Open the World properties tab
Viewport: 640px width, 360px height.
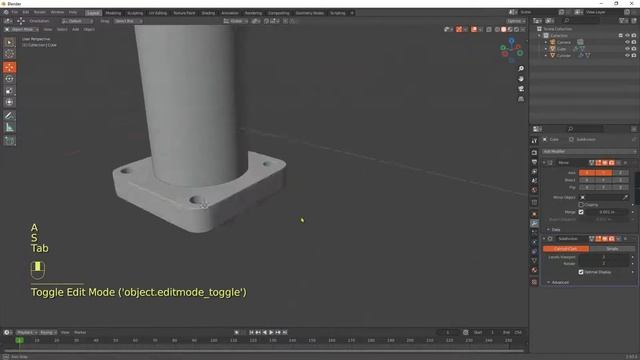[534, 190]
